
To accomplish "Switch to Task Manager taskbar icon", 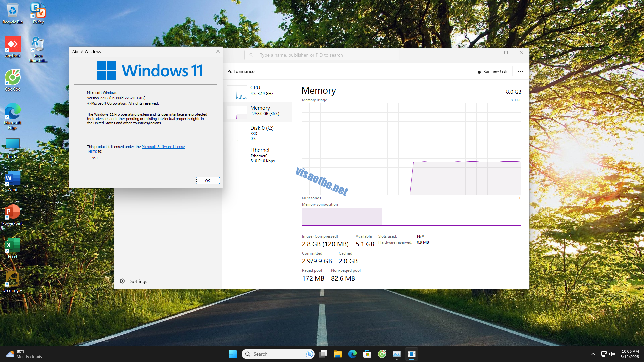I will tap(397, 354).
